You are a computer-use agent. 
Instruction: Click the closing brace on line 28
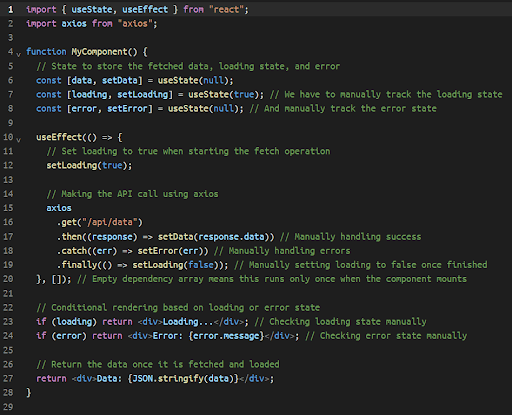[29, 393]
